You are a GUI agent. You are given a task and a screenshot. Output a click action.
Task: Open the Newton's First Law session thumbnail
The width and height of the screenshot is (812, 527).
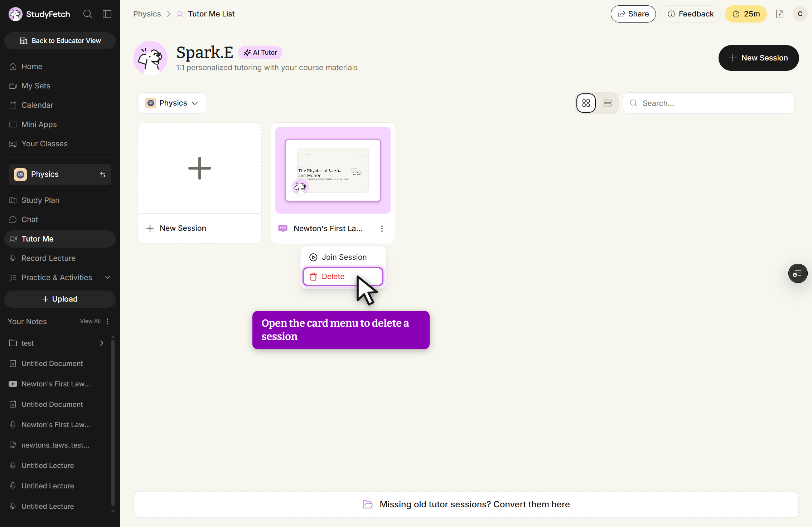point(333,170)
